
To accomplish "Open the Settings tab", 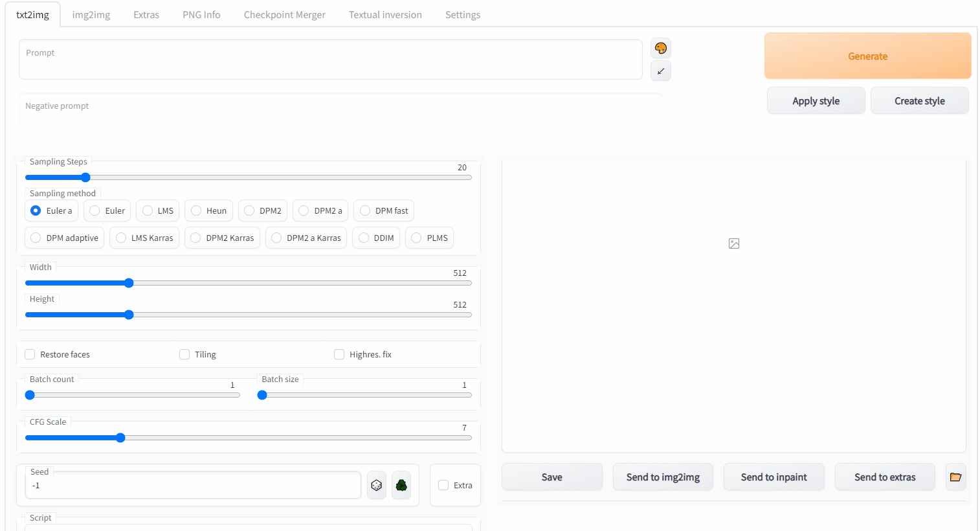I will 463,14.
